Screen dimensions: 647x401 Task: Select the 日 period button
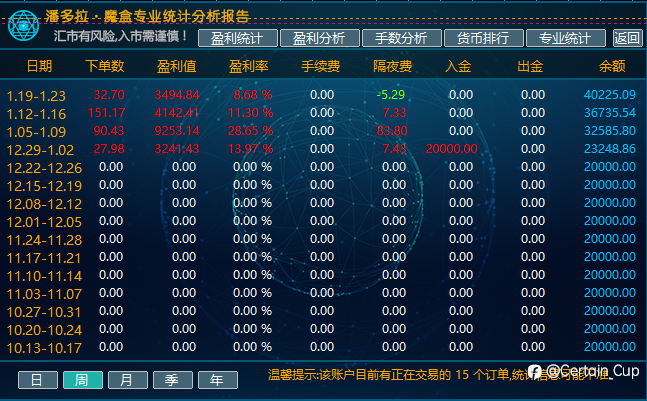tap(38, 380)
